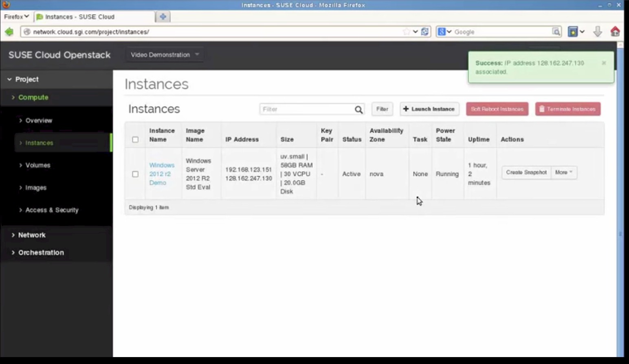Check the Windows 2012 r2 Demo row checkbox
629x364 pixels.
click(135, 174)
